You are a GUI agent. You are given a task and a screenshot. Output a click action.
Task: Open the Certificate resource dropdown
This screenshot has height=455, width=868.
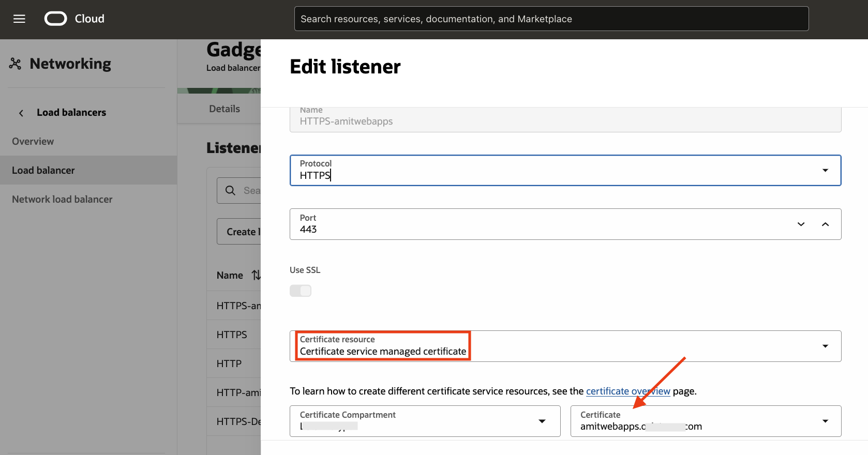825,346
